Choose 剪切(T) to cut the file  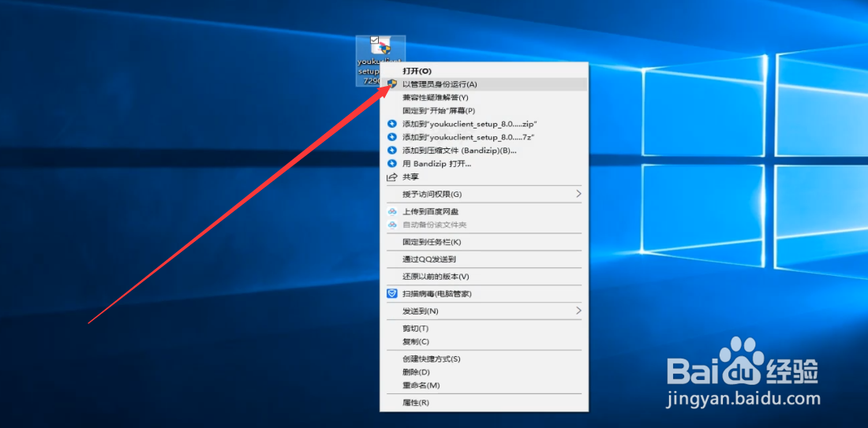point(483,328)
